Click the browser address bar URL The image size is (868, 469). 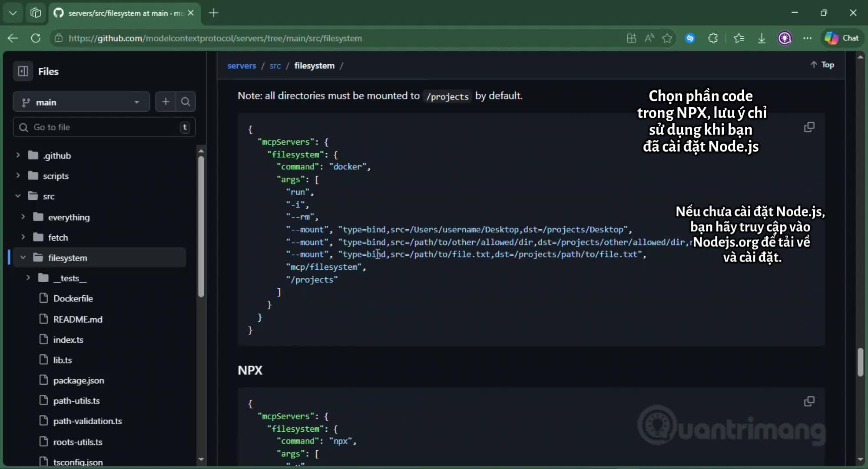coord(215,38)
